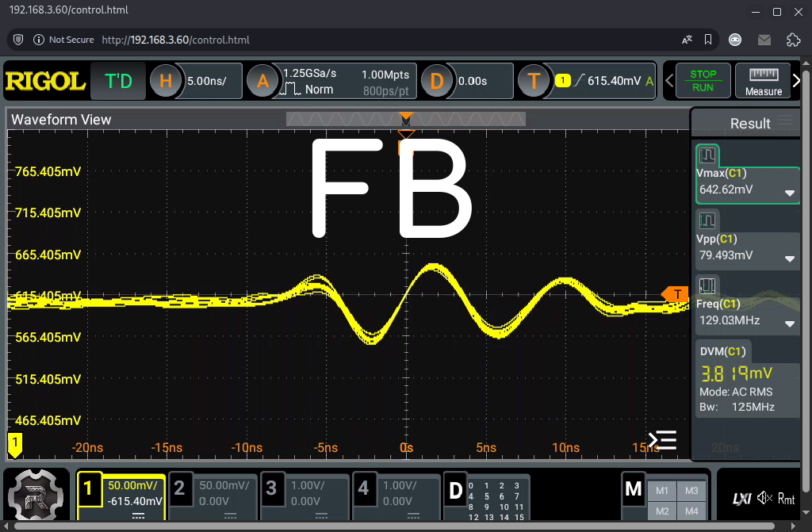Click the DVM Bw: 125MHz text
The image size is (812, 532).
pyautogui.click(x=737, y=408)
